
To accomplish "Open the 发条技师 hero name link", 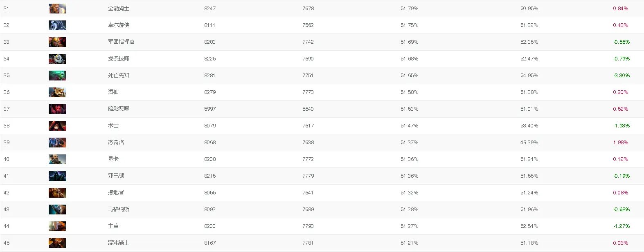I will click(118, 58).
